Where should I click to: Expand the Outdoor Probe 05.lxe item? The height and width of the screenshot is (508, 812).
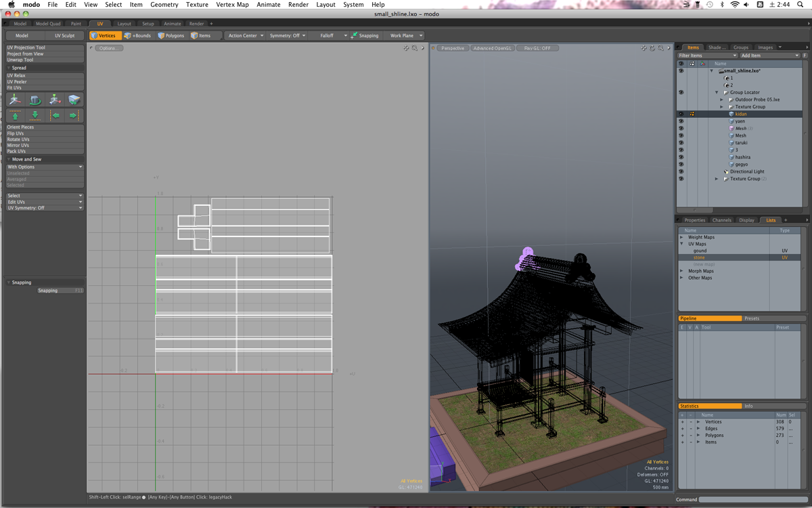click(722, 100)
